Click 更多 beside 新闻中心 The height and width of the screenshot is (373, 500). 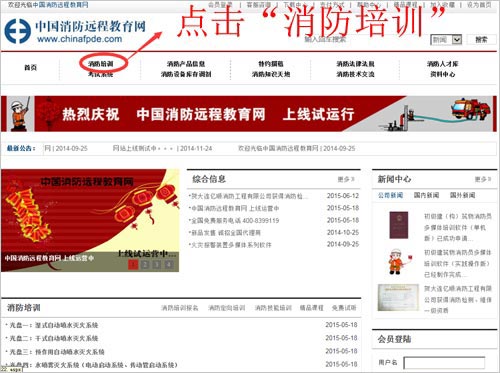click(x=483, y=179)
